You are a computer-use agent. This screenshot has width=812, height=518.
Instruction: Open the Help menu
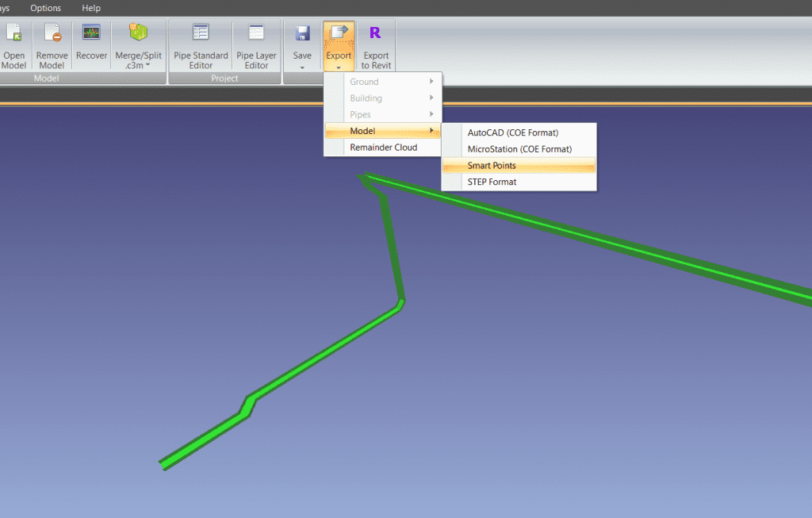point(91,8)
